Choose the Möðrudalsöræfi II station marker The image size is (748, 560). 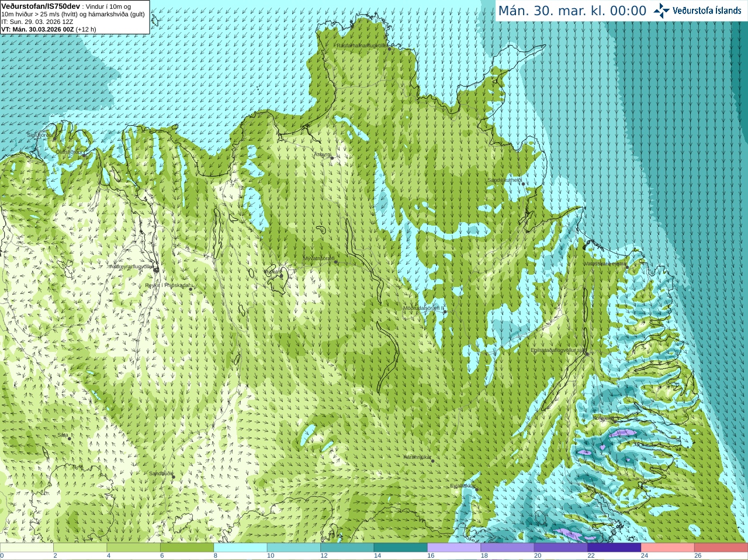[x=445, y=312]
